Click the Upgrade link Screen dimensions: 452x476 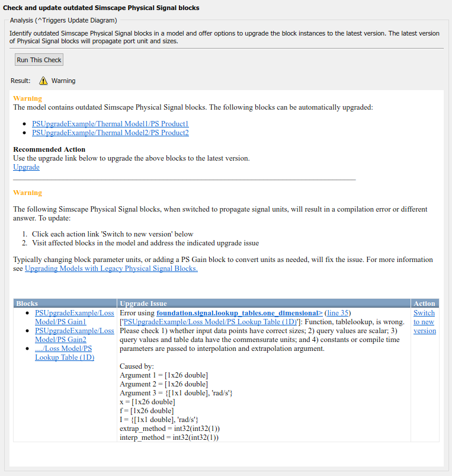[26, 167]
